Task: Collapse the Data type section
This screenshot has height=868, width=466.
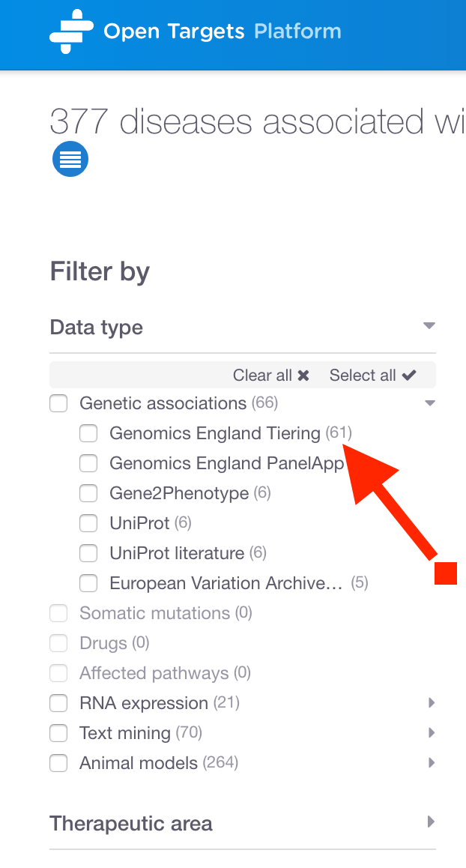Action: tap(429, 326)
